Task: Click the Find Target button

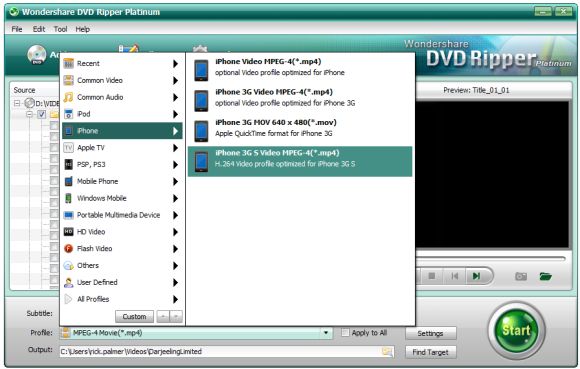Action: coord(431,352)
